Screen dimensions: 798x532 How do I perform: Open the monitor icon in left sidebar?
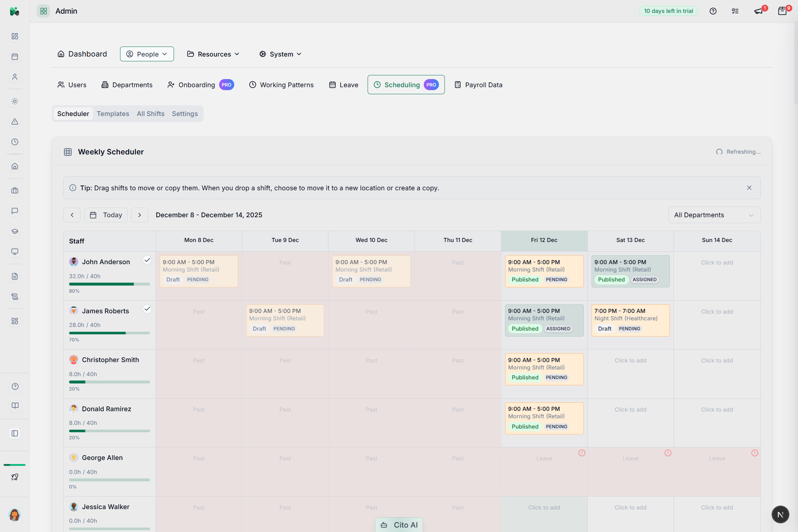click(x=15, y=252)
